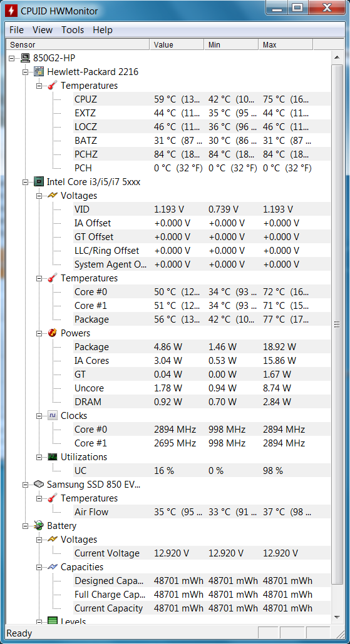Collapse the Powers tree section
This screenshot has height=644, width=350.
click(x=39, y=333)
